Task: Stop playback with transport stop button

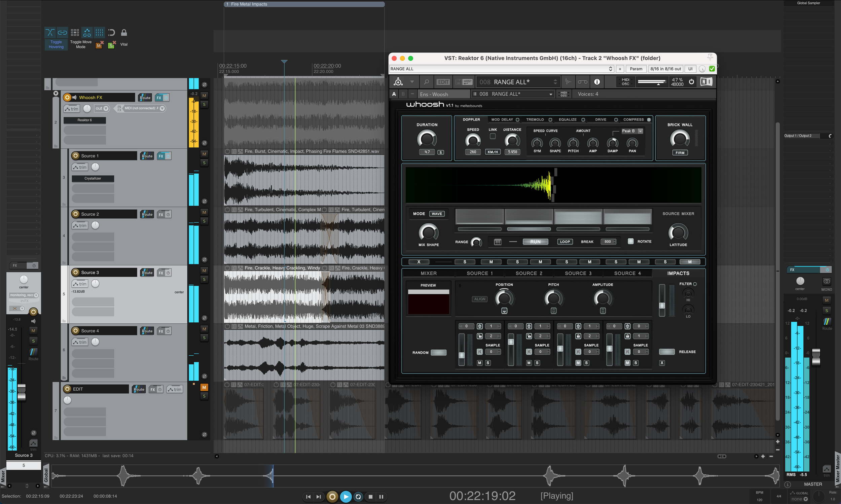Action: 370,497
